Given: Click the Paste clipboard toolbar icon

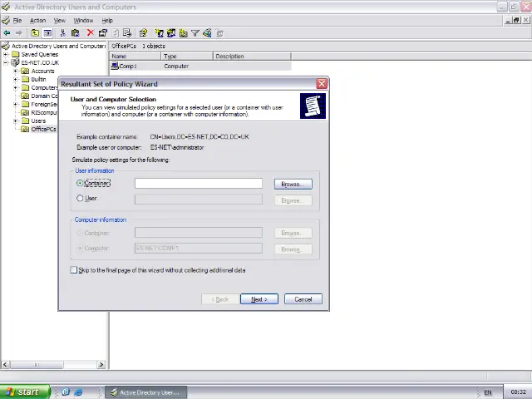Looking at the screenshot, I should tap(76, 33).
